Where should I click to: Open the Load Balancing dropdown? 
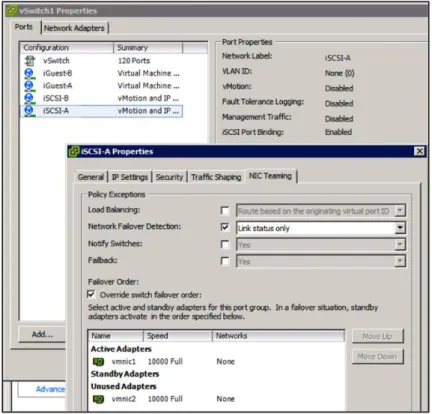click(400, 211)
